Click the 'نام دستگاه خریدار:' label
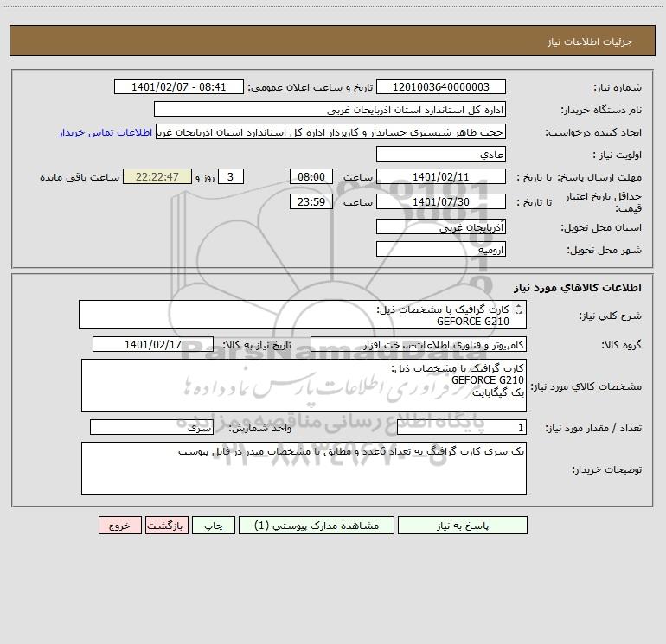This screenshot has width=666, height=644. pos(601,111)
